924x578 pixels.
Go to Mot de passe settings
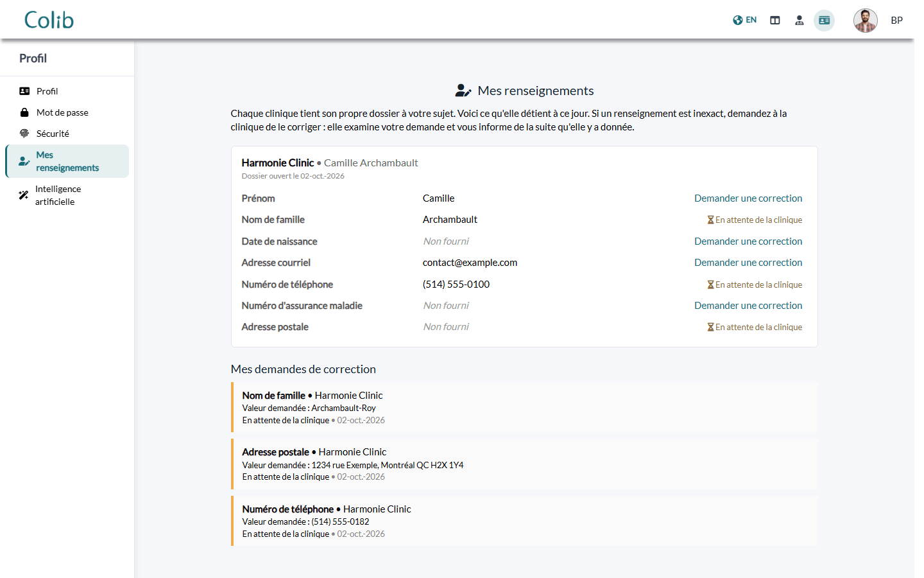coord(67,112)
